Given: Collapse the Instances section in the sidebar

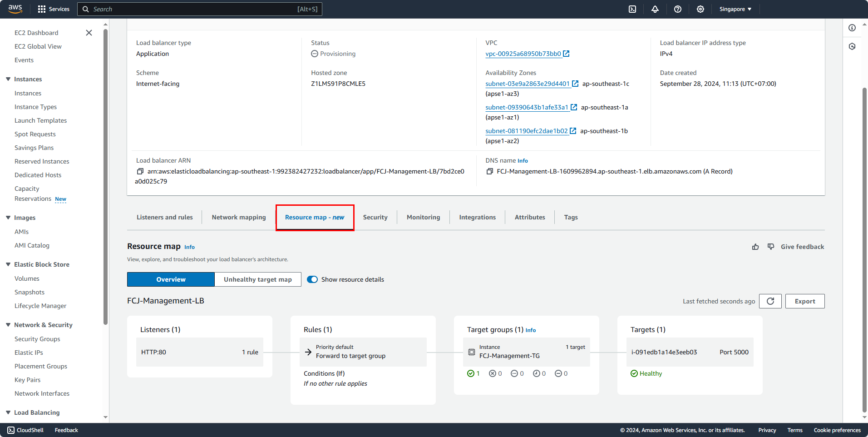Looking at the screenshot, I should (8, 79).
